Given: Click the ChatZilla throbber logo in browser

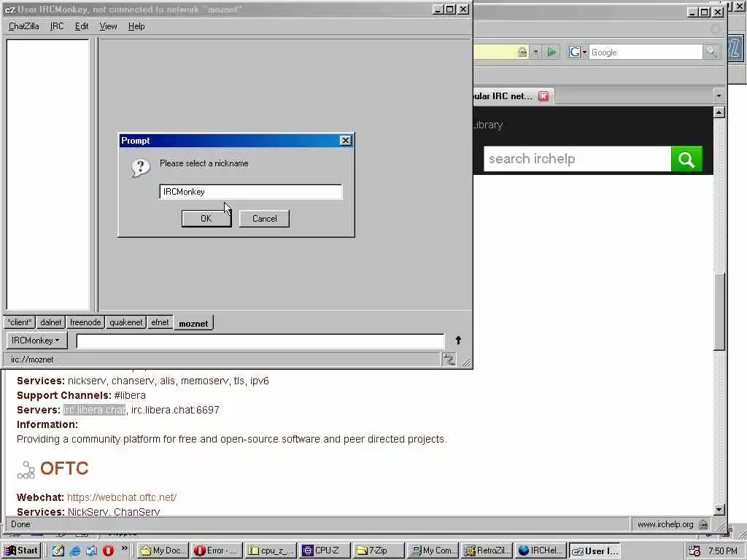Looking at the screenshot, I should pos(734,49).
